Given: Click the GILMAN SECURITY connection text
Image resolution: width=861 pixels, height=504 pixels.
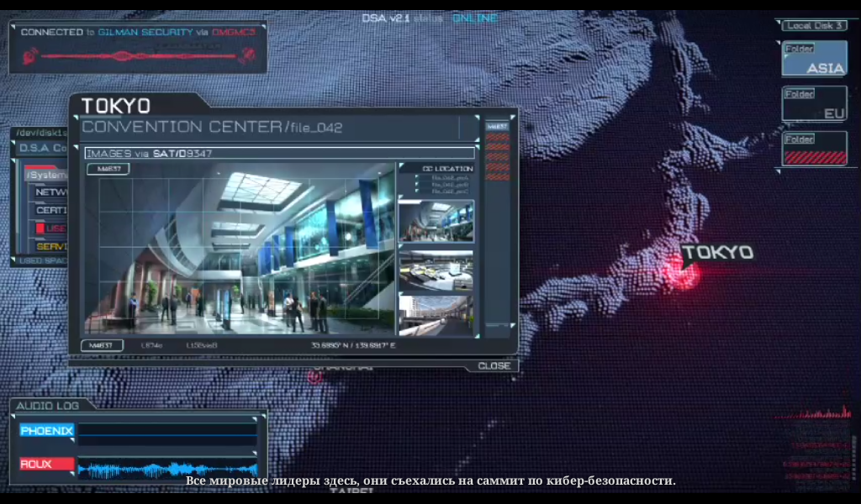Looking at the screenshot, I should (x=145, y=33).
